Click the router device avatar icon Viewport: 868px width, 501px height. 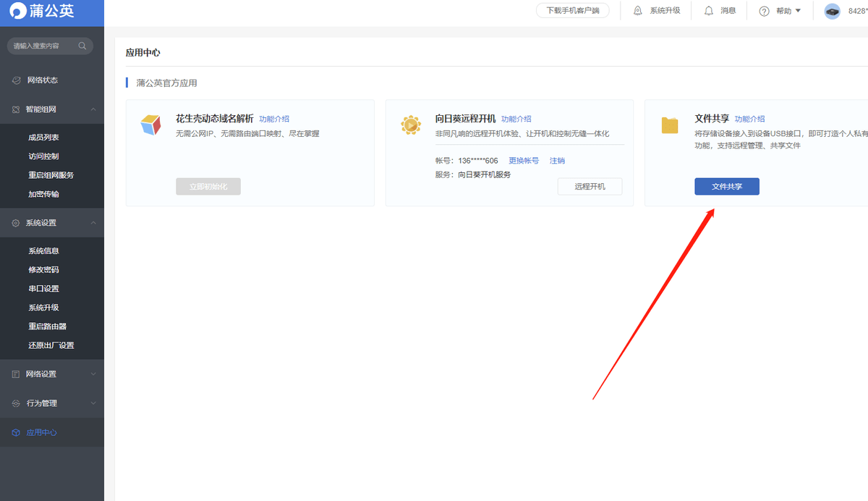tap(832, 12)
